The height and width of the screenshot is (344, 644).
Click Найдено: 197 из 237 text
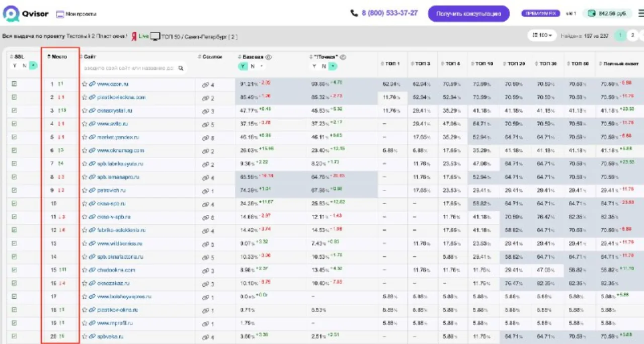tap(584, 36)
